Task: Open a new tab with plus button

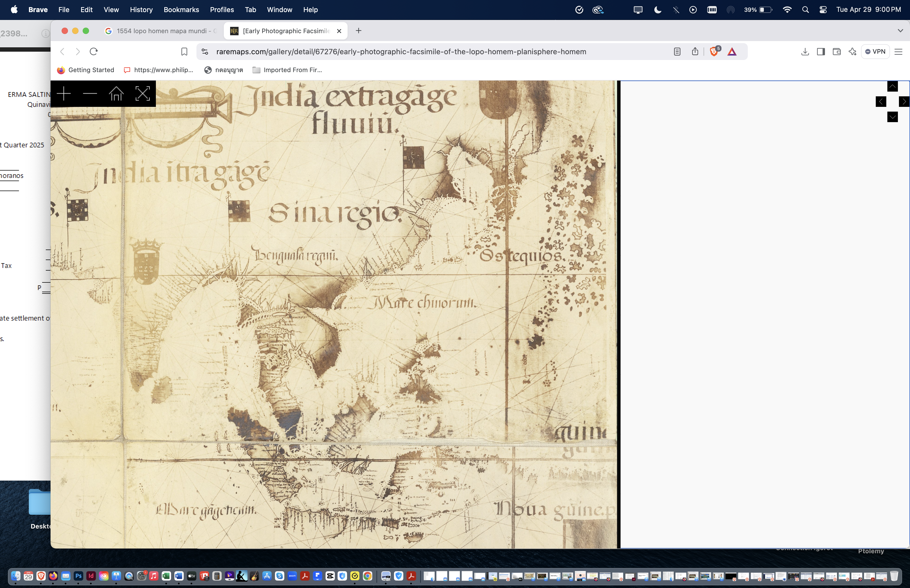Action: [x=358, y=31]
